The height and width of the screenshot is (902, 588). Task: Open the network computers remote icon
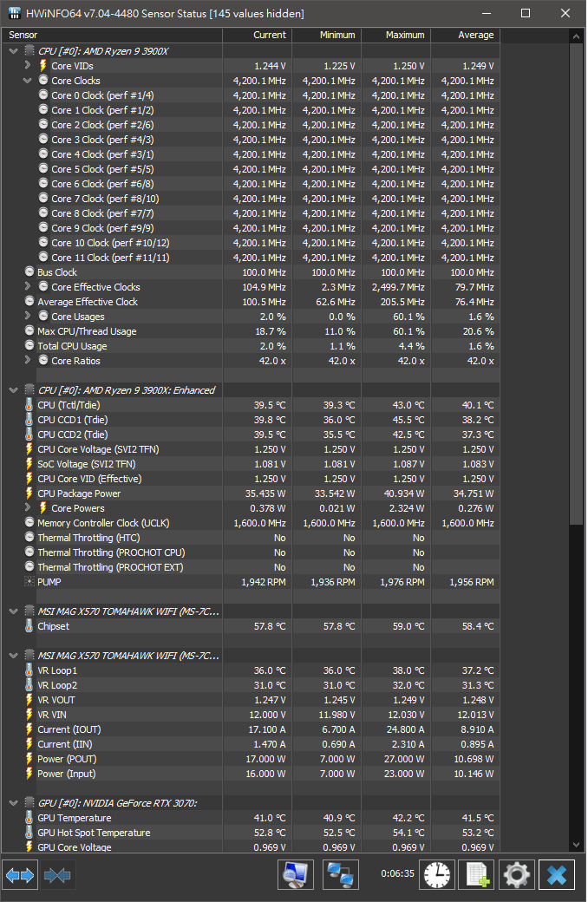point(341,875)
